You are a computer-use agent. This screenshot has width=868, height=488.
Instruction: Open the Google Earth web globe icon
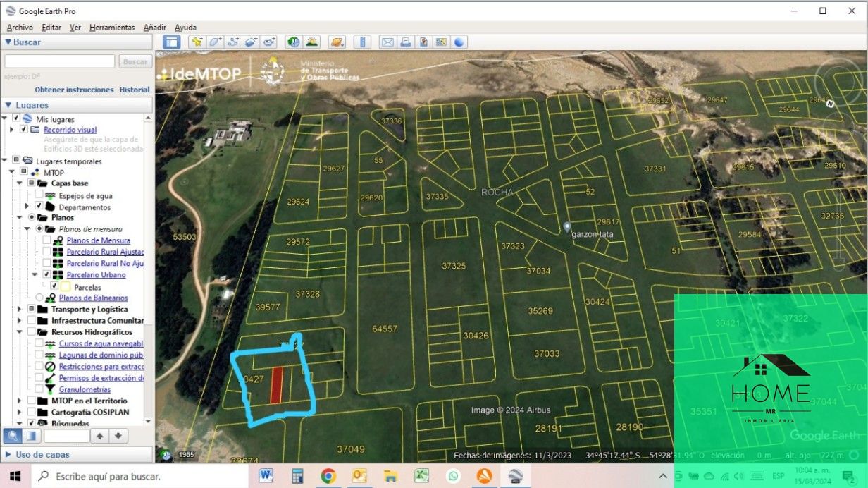(459, 42)
